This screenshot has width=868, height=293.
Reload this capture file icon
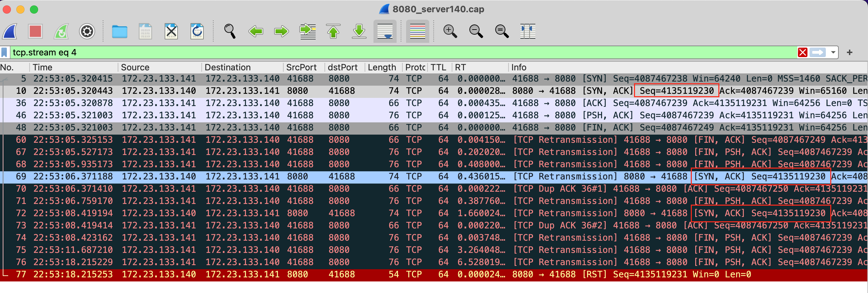click(x=197, y=32)
